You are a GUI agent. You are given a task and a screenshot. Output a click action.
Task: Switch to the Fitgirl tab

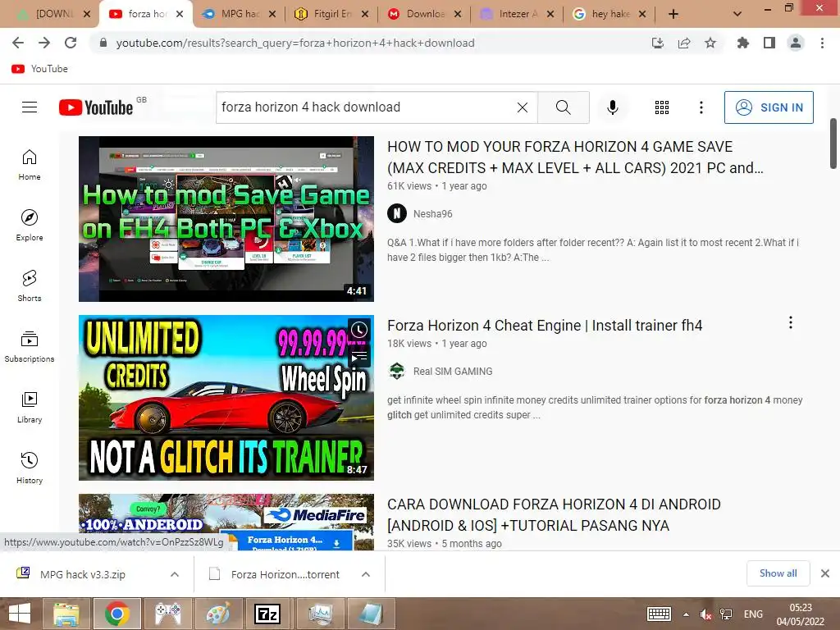coord(331,14)
